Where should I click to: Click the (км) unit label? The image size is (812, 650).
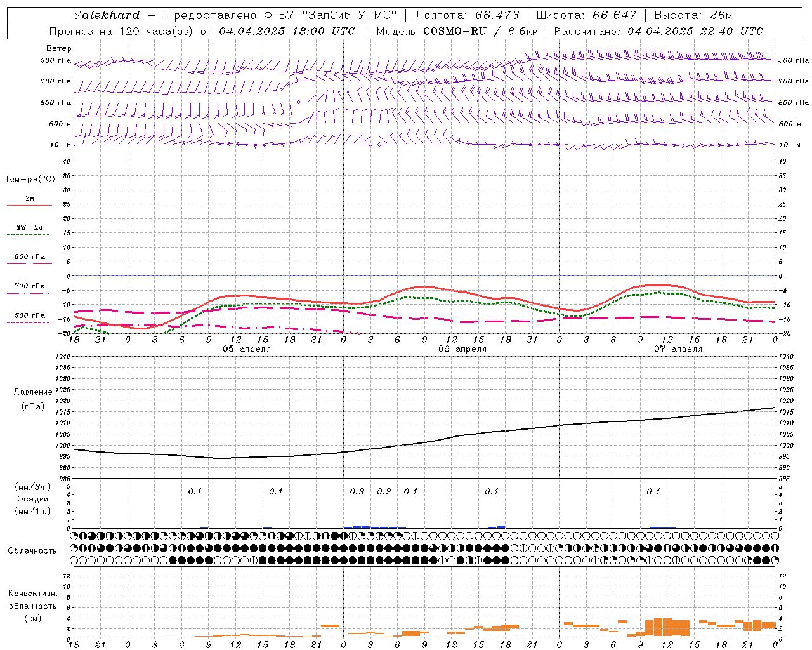[x=34, y=618]
